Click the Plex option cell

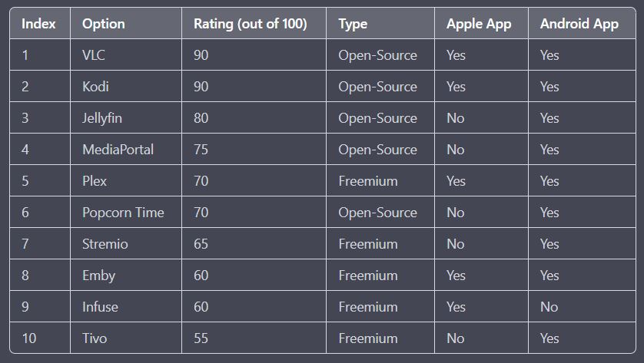(x=95, y=181)
